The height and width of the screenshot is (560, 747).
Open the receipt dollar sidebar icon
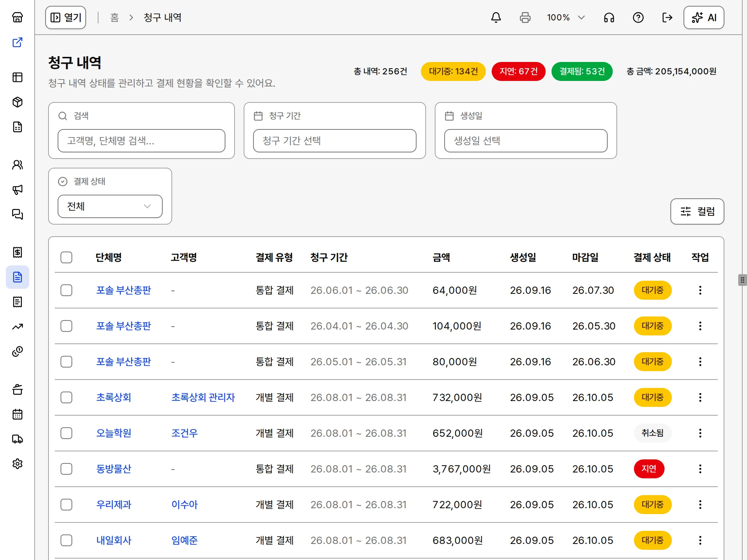point(18,252)
